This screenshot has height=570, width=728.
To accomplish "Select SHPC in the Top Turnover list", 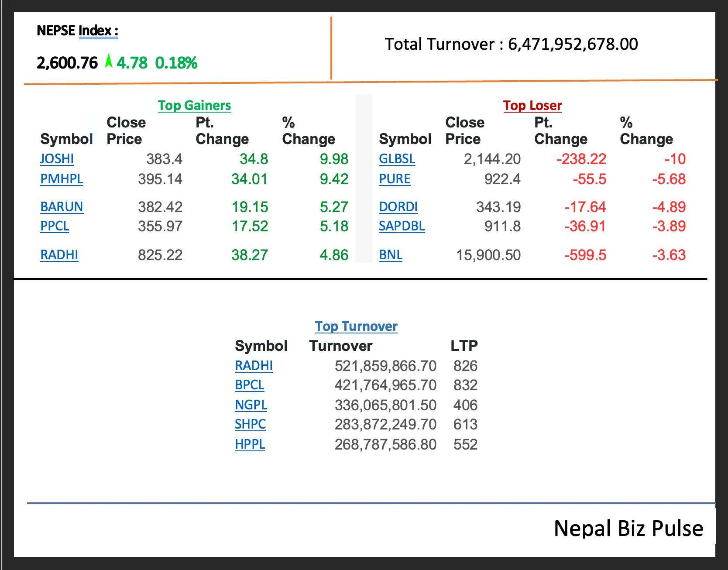I will [250, 424].
